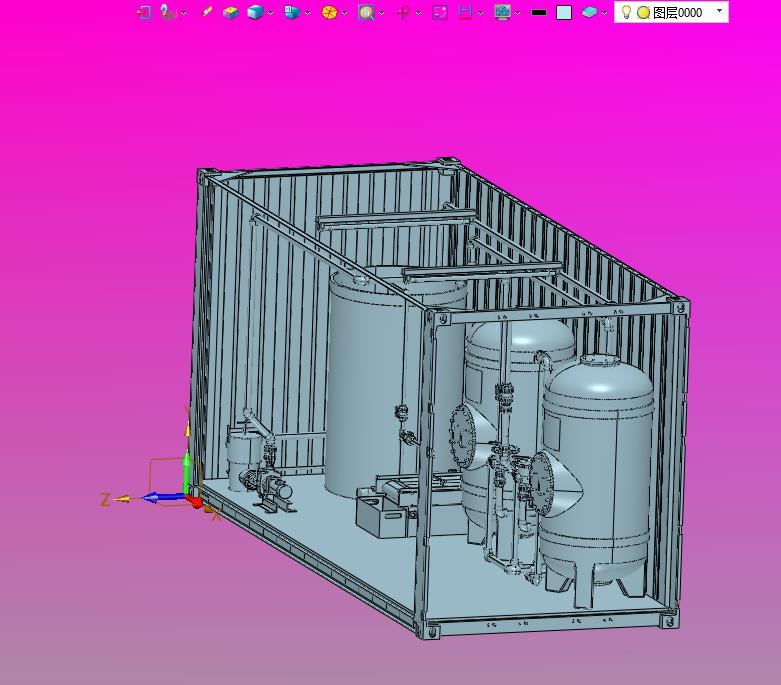The image size is (781, 685).
Task: Click the black line style swatch
Action: [539, 12]
